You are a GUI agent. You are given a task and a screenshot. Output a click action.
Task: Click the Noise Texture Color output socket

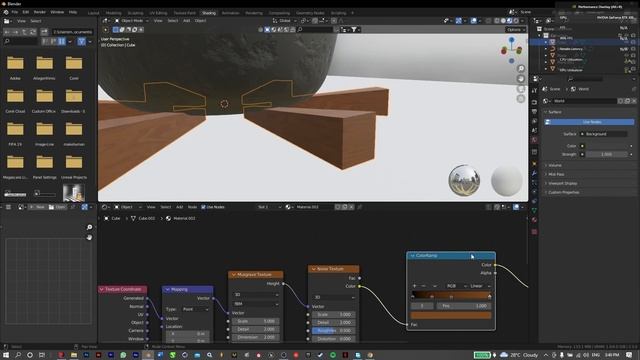[x=359, y=286]
